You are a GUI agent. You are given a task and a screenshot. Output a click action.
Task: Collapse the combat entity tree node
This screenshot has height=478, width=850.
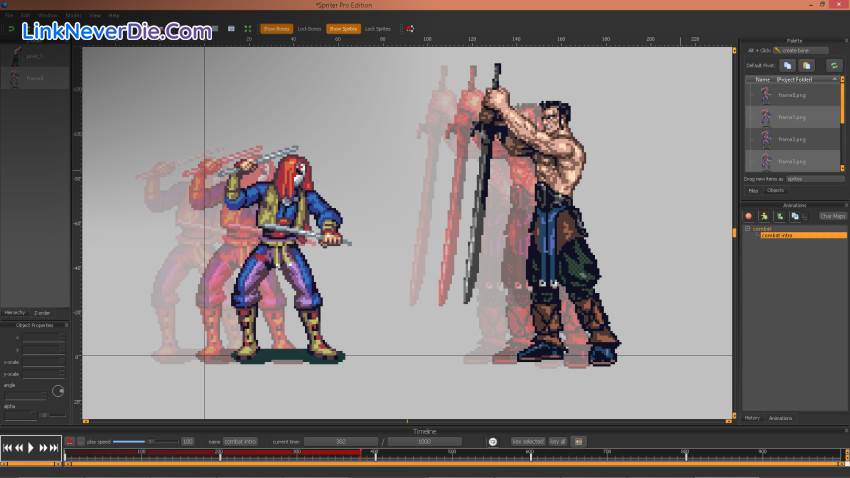pyautogui.click(x=747, y=229)
